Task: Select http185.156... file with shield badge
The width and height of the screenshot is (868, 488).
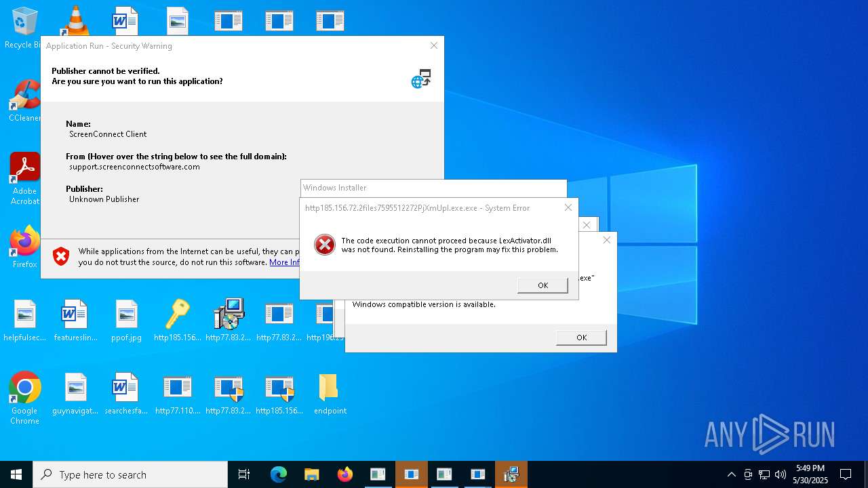Action: (279, 394)
